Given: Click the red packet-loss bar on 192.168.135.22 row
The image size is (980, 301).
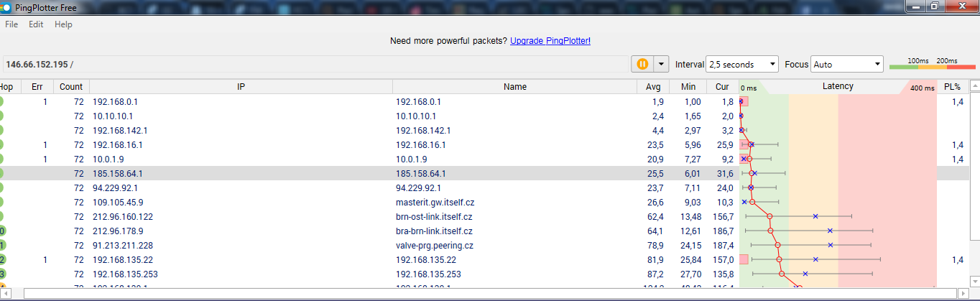Looking at the screenshot, I should (744, 259).
